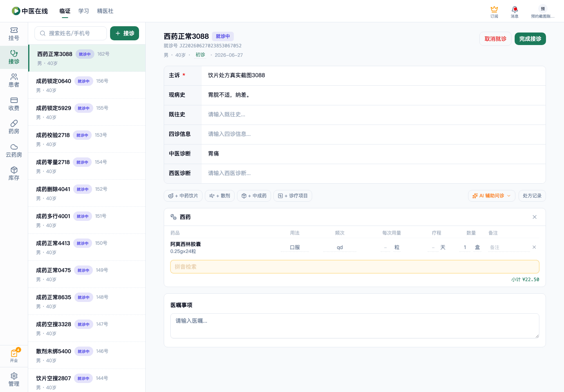The image size is (564, 392).
Task: Open the 开业 checklist icon with badge
Action: [14, 356]
